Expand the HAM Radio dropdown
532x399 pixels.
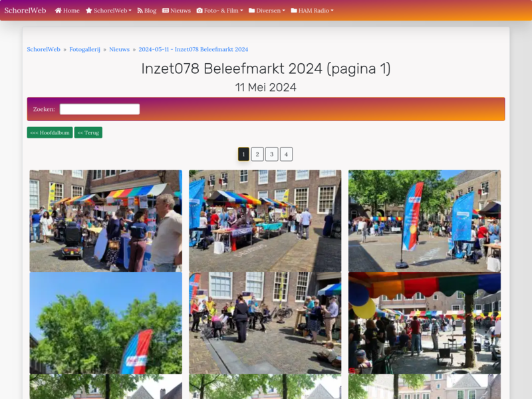[x=312, y=11]
